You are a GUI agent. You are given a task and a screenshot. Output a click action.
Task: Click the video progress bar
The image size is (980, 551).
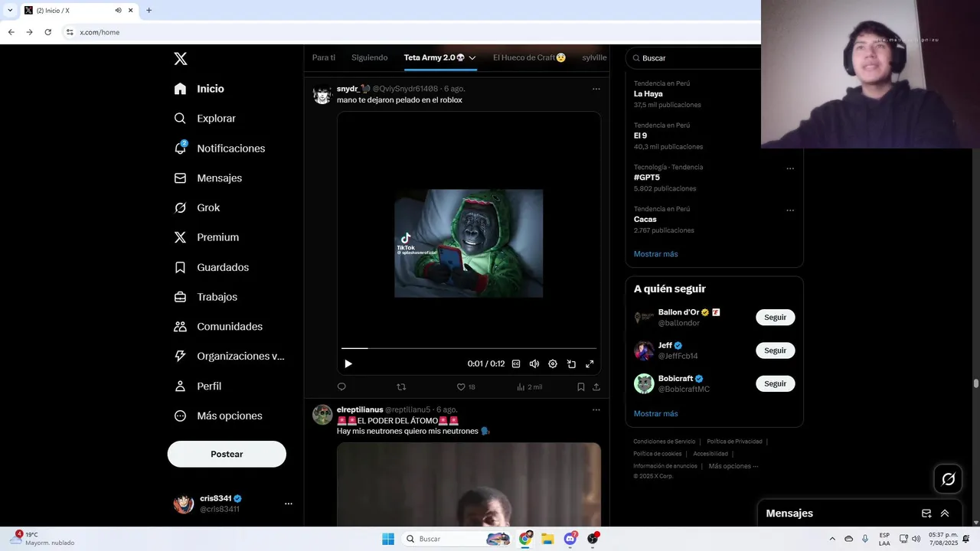pyautogui.click(x=469, y=348)
